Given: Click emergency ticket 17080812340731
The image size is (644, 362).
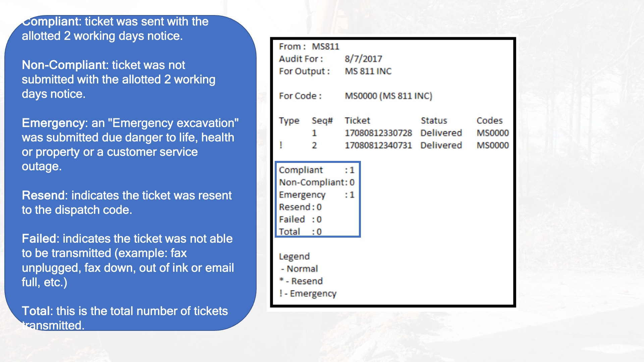Looking at the screenshot, I should pos(378,145).
